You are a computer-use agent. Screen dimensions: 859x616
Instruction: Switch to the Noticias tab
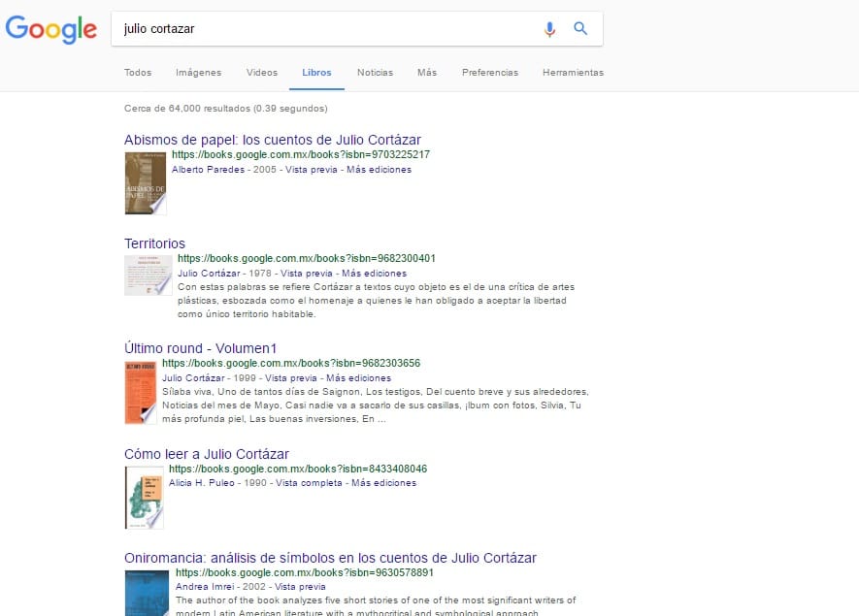[376, 73]
